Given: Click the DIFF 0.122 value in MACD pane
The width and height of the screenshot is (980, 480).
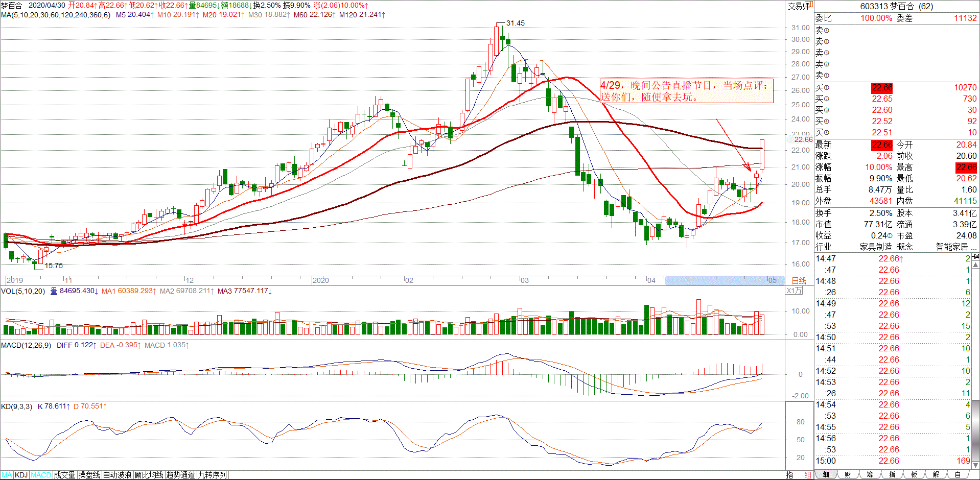Looking at the screenshot, I should [x=77, y=345].
